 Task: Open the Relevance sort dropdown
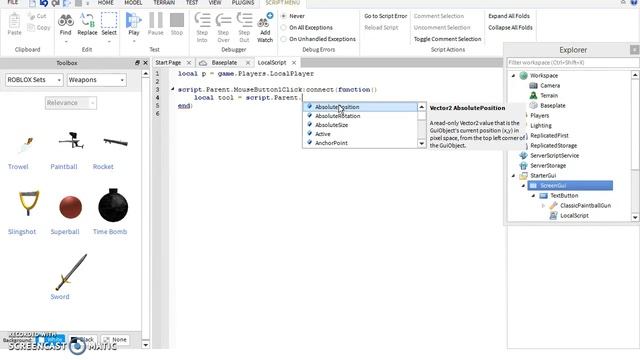pos(71,103)
